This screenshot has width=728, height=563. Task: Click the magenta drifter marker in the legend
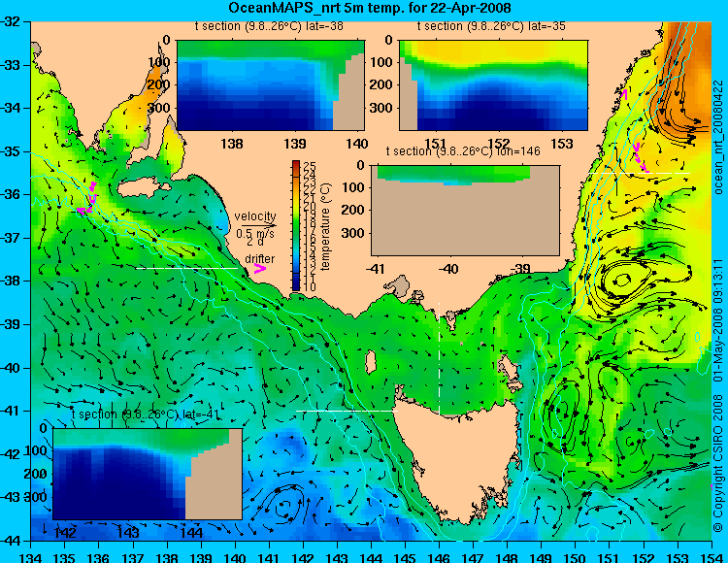(x=260, y=268)
